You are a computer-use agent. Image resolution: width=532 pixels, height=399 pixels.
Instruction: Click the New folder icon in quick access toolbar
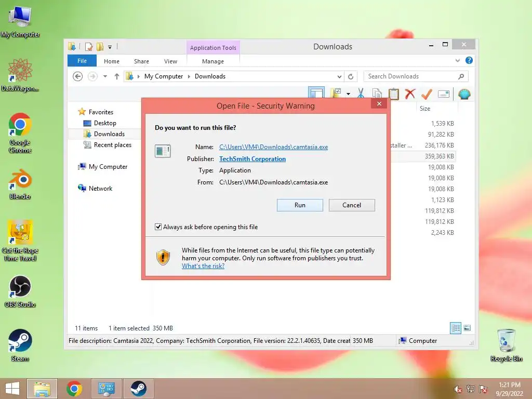(x=100, y=46)
